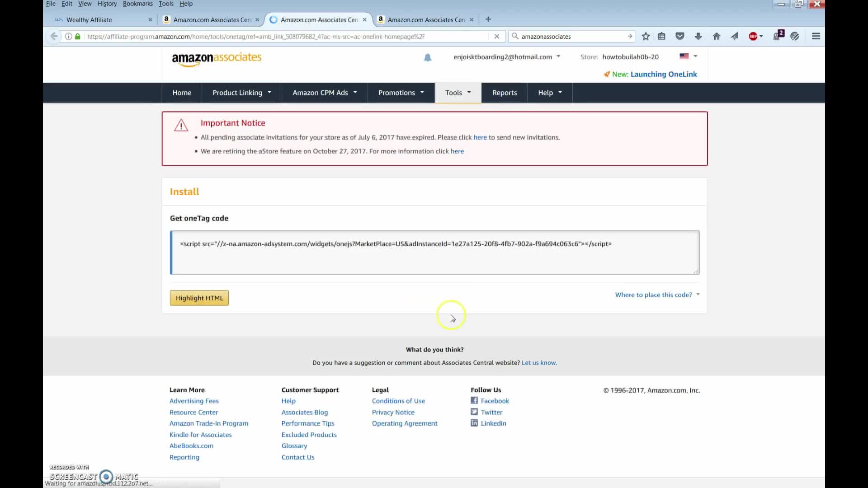Click the amazonassociates search field
This screenshot has height=488, width=868.
pos(572,36)
